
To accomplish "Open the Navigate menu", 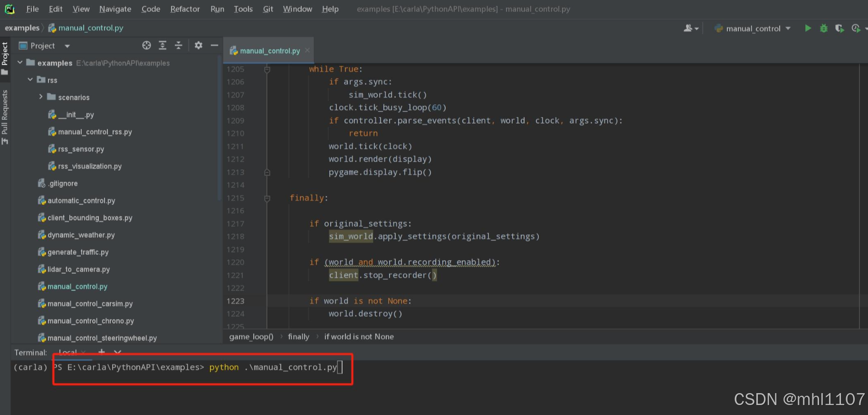I will click(x=115, y=9).
